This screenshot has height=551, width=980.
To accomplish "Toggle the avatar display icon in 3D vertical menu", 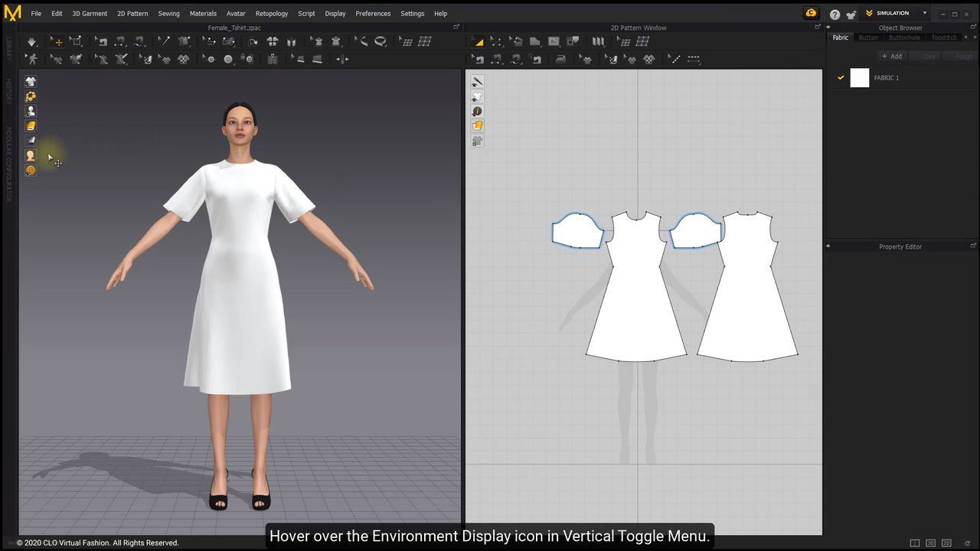I will (x=31, y=111).
